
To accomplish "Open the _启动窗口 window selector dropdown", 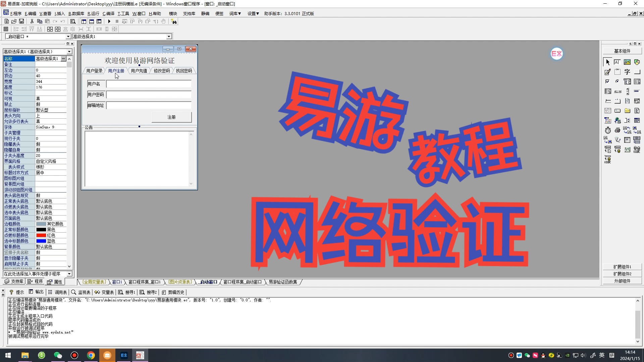I will click(68, 37).
